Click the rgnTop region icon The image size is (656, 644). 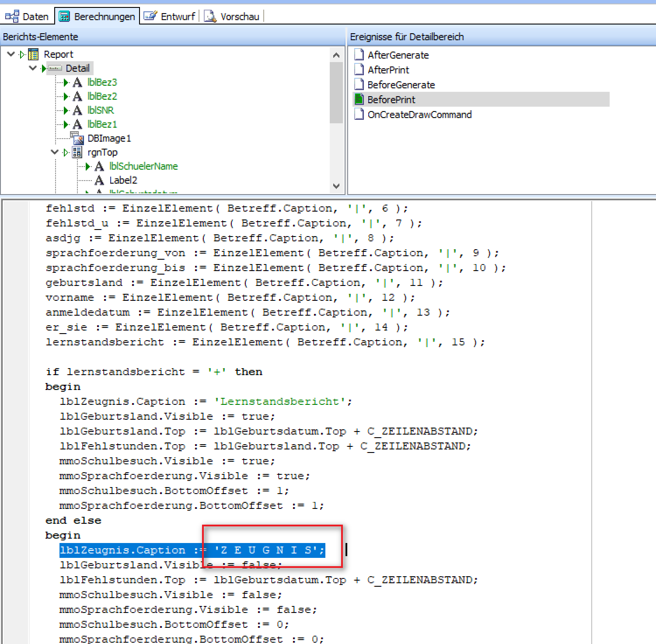pos(77,152)
